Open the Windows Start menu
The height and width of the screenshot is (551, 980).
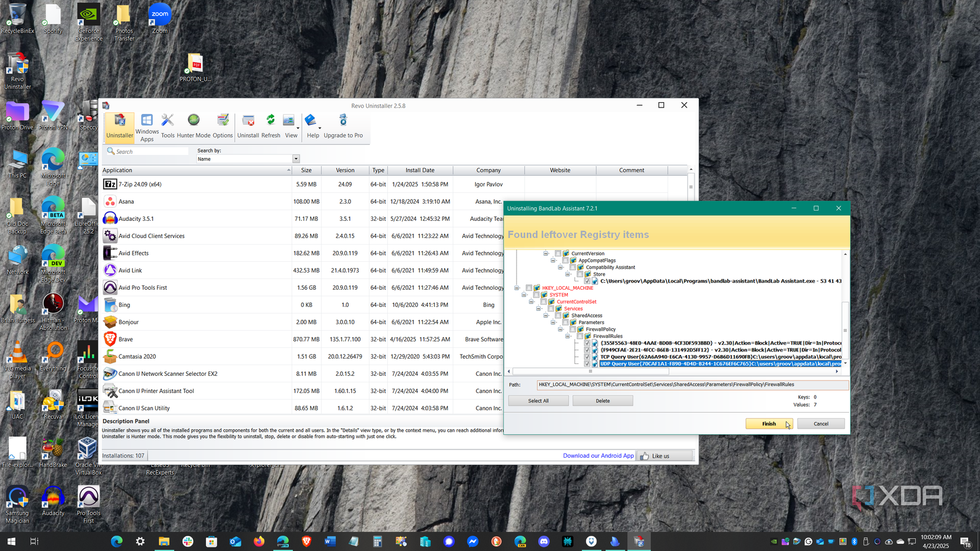[x=11, y=541]
